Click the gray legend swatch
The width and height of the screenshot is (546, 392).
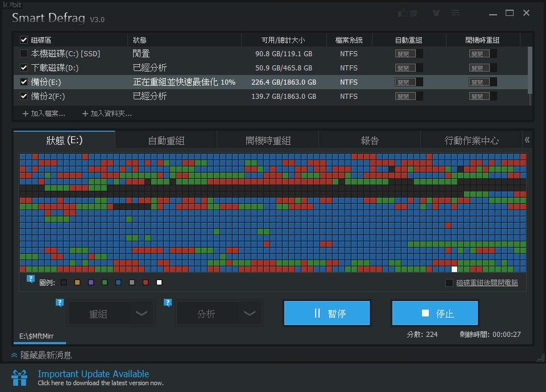(x=132, y=282)
